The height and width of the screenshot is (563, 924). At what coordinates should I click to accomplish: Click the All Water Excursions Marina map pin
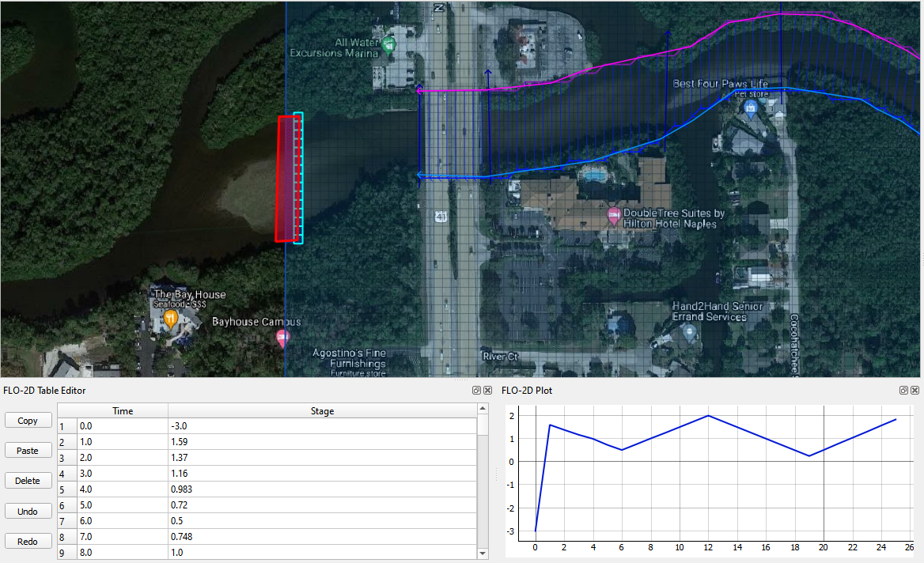(388, 47)
